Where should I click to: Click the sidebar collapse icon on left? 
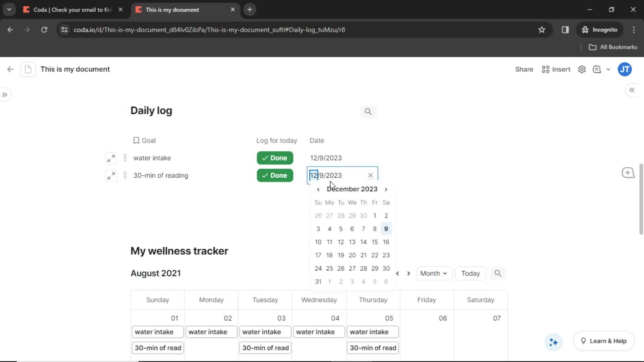coord(5,95)
